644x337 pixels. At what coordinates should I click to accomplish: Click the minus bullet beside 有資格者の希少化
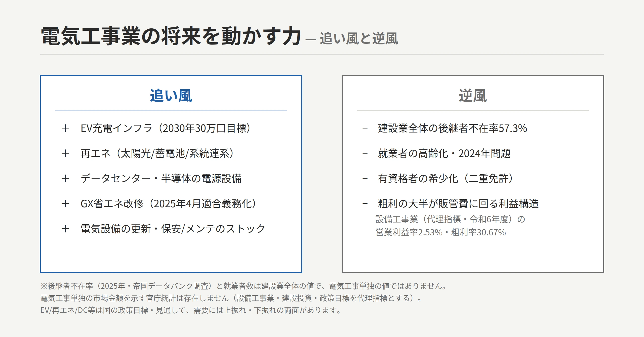point(365,179)
